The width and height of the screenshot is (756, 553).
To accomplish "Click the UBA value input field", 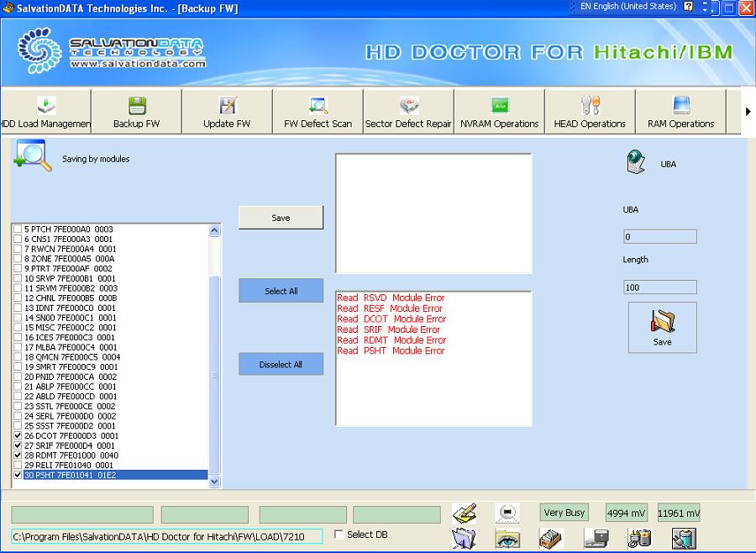I will tap(660, 236).
